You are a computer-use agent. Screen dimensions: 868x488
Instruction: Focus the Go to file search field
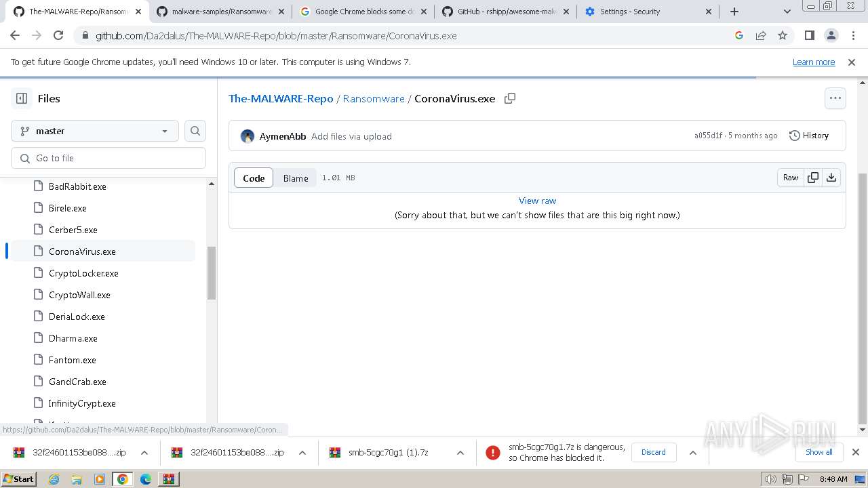tap(108, 158)
